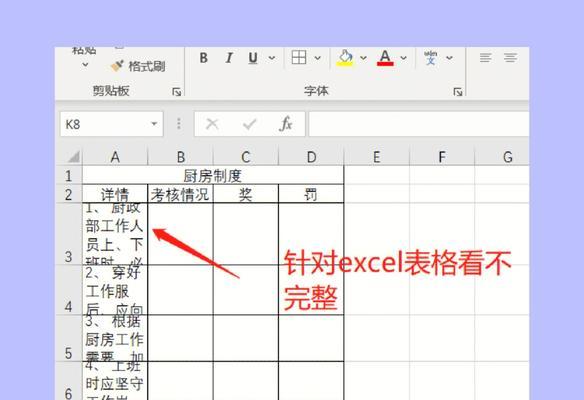Expand the Name Box dropdown
Viewport: 584px width, 400px height.
coord(154,124)
